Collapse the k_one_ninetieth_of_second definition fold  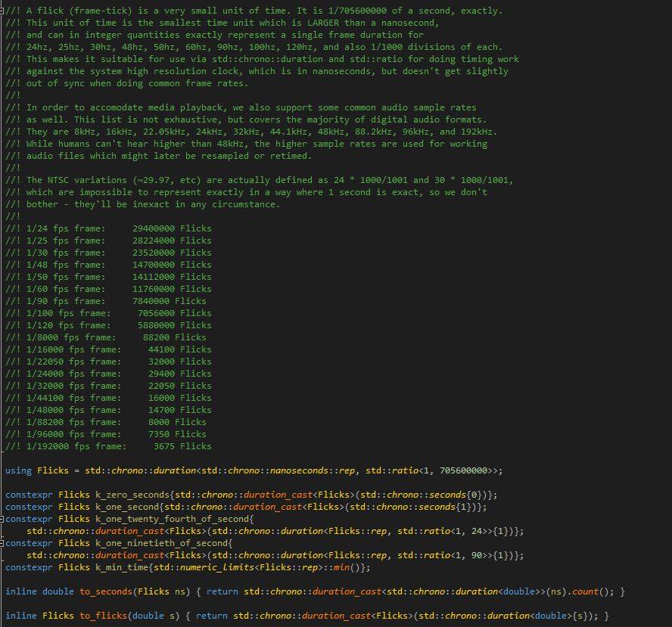click(2, 544)
